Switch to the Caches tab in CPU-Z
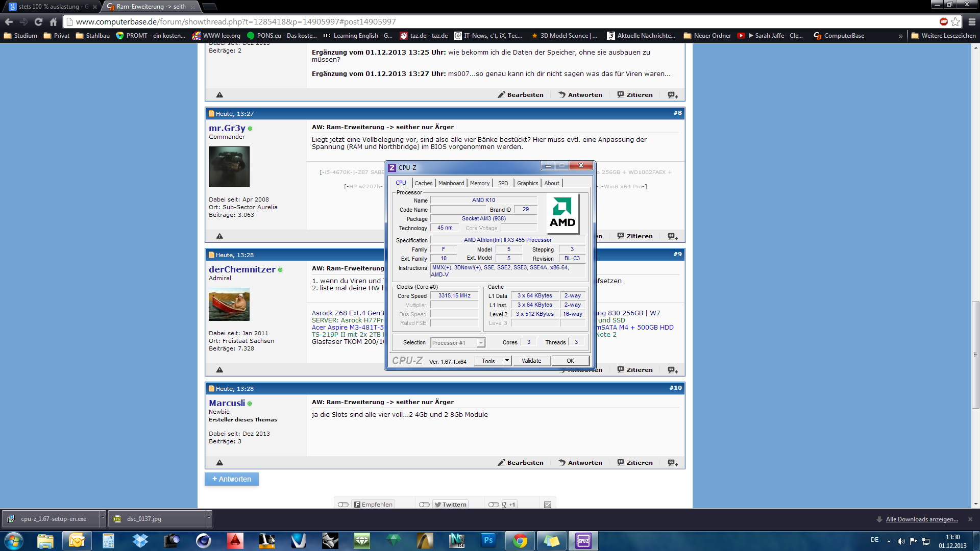This screenshot has width=980, height=551. point(423,183)
